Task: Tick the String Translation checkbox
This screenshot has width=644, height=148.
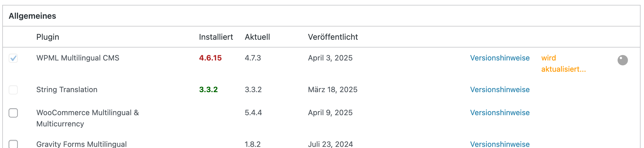Action: (x=13, y=90)
